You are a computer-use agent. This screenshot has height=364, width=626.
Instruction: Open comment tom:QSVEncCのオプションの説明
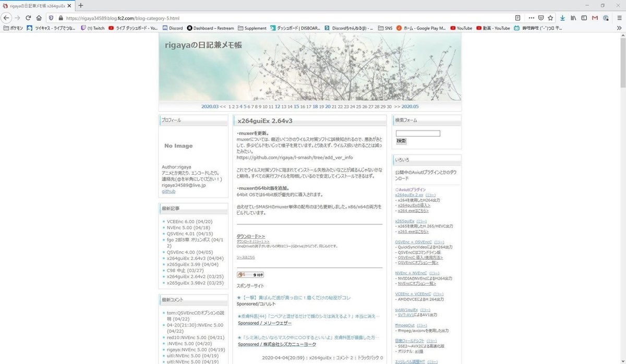195,316
